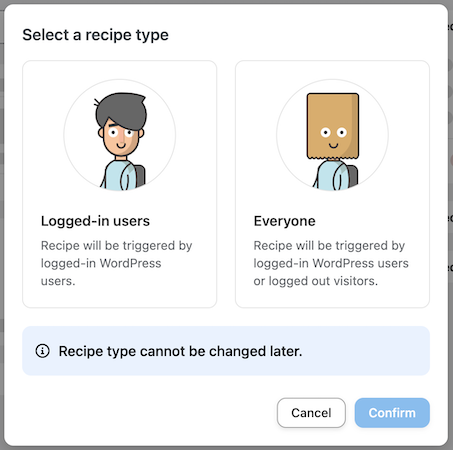The image size is (453, 450).
Task: Click the 'Select a recipe type' title
Action: [95, 35]
